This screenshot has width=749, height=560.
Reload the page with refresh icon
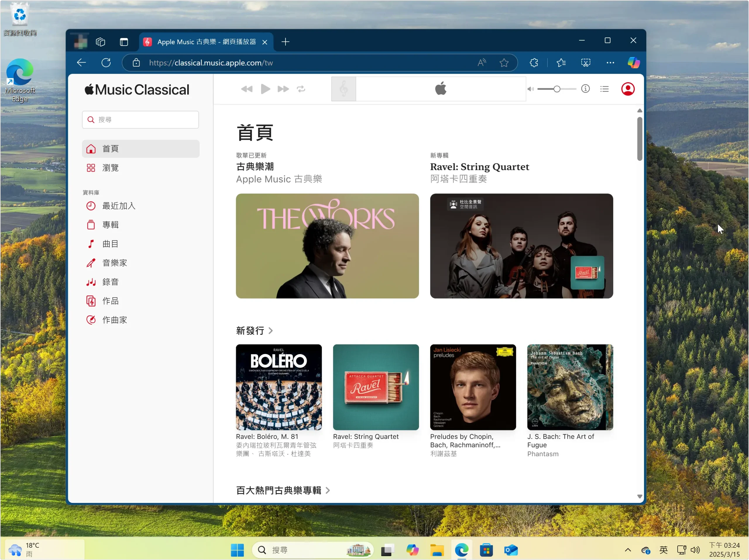tap(106, 63)
